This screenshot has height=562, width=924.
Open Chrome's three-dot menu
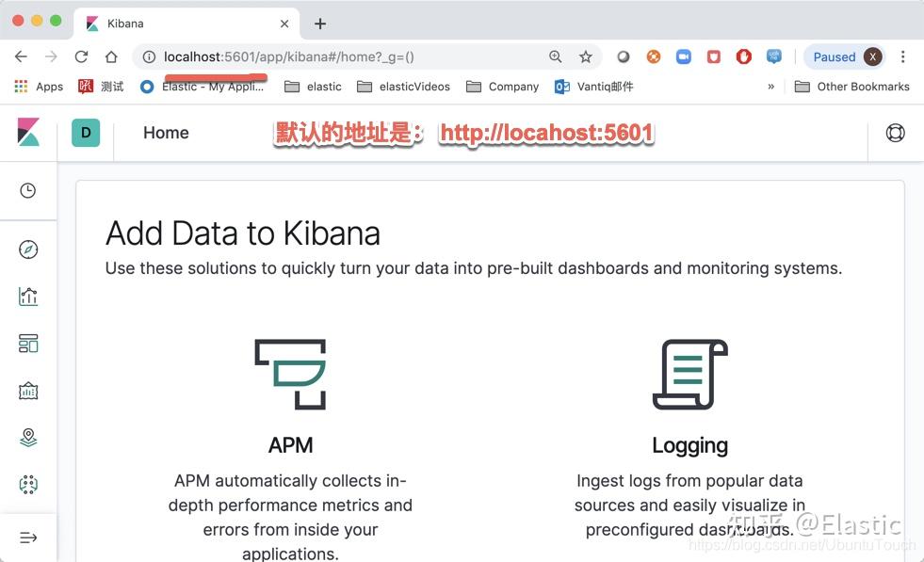point(903,56)
